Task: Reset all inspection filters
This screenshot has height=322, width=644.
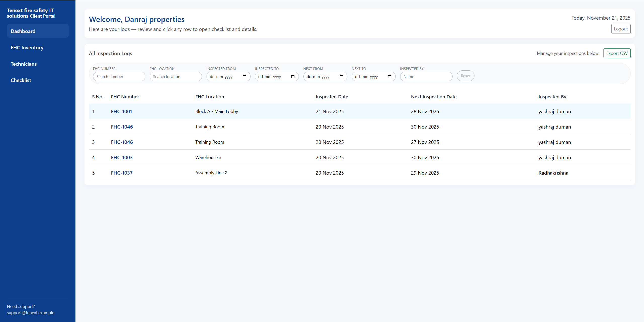Action: click(465, 76)
